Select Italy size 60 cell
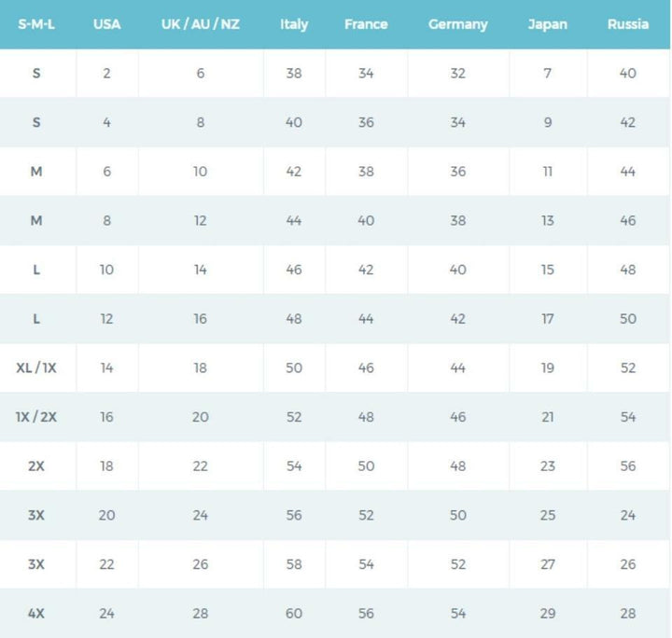This screenshot has height=638, width=672. tap(294, 613)
